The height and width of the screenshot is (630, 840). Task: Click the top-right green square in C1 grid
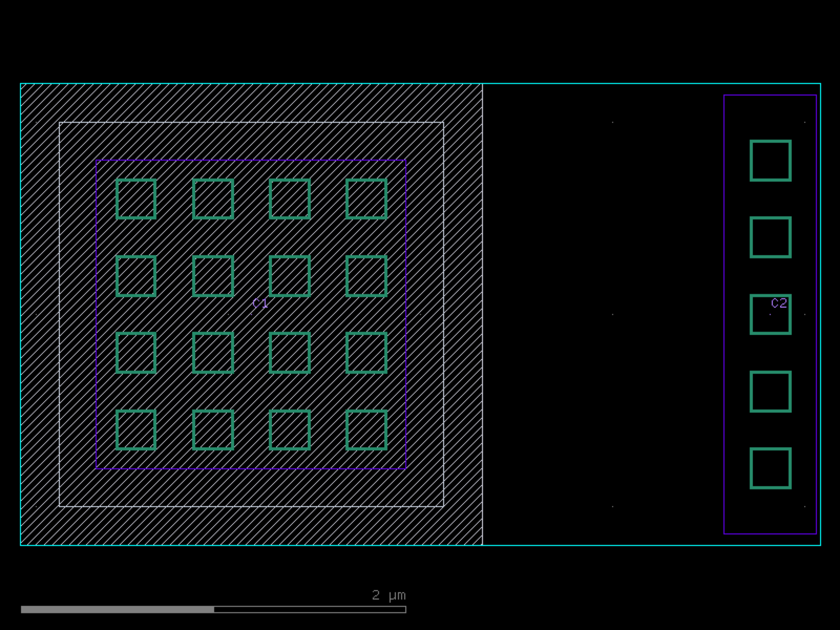pyautogui.click(x=366, y=199)
